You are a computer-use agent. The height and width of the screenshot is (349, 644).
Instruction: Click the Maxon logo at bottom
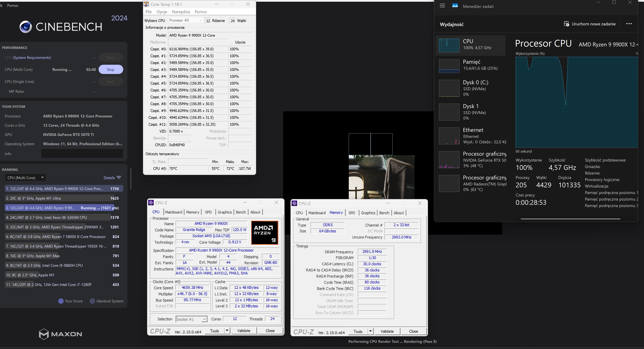point(61,334)
